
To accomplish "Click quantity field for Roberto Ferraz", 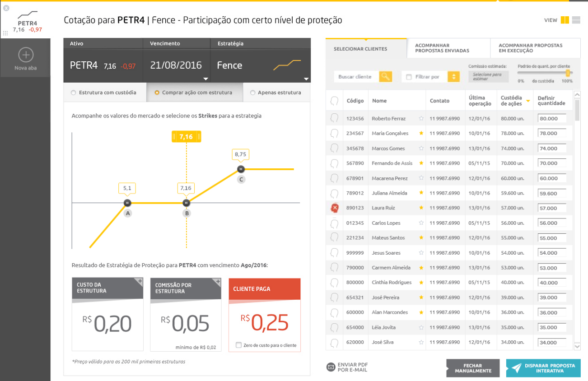I will click(552, 119).
